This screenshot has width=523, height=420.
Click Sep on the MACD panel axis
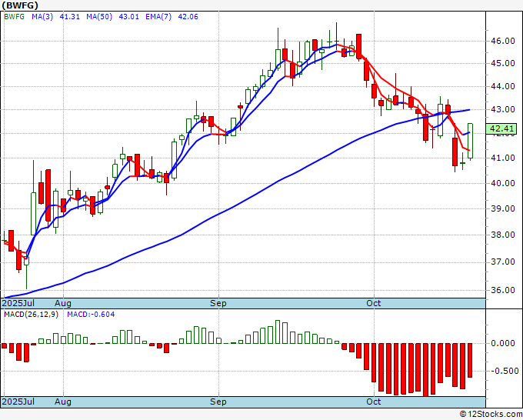tap(218, 402)
